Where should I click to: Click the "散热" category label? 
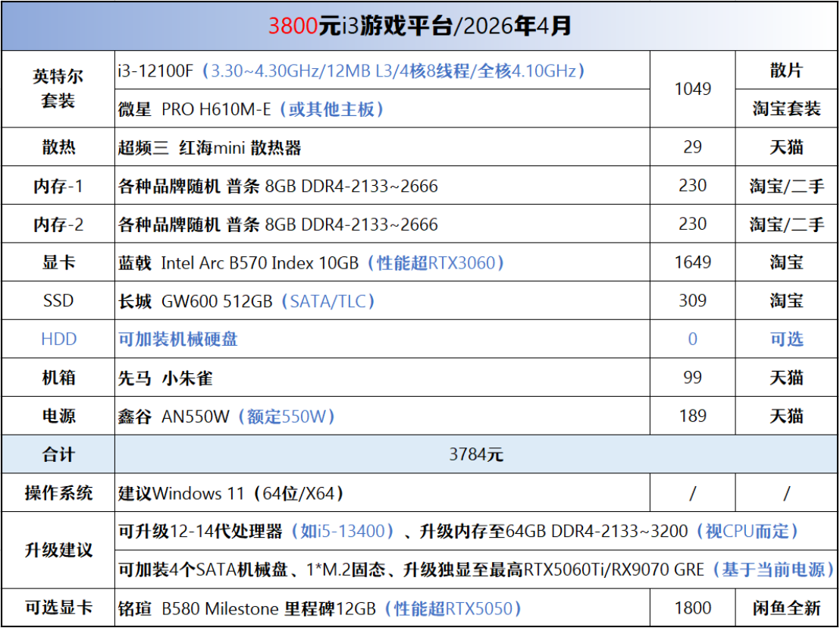pyautogui.click(x=58, y=147)
